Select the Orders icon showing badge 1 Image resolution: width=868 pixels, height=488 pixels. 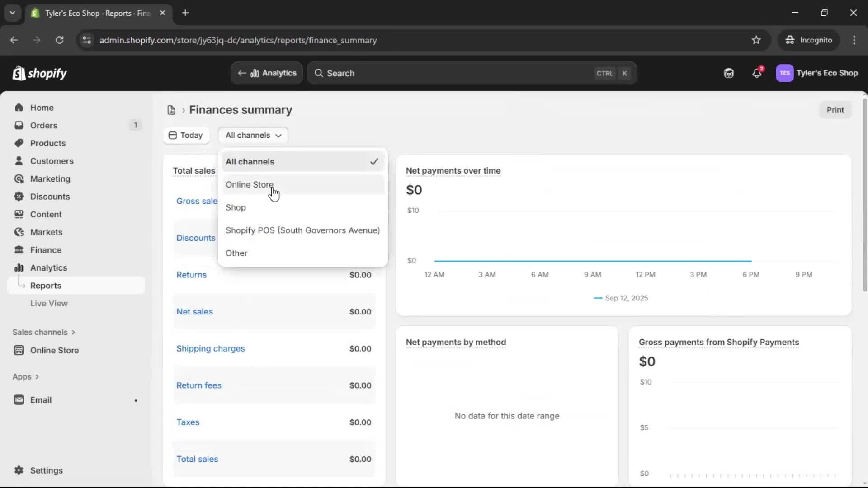point(19,125)
